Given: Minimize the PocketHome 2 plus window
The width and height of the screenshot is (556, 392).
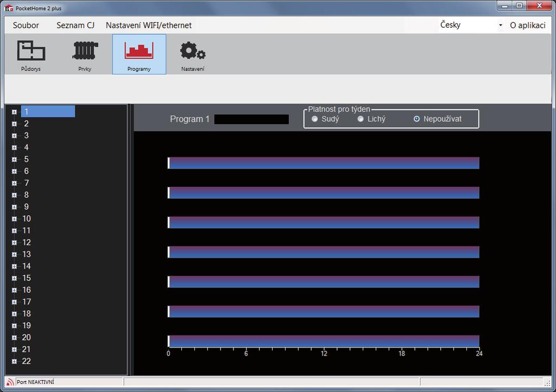Looking at the screenshot, I should pos(505,5).
